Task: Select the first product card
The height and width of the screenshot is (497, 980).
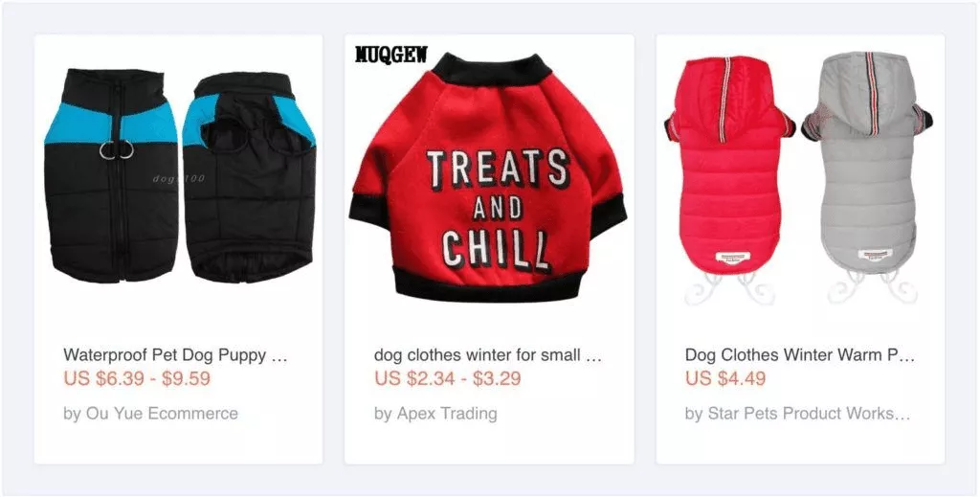Action: (179, 249)
